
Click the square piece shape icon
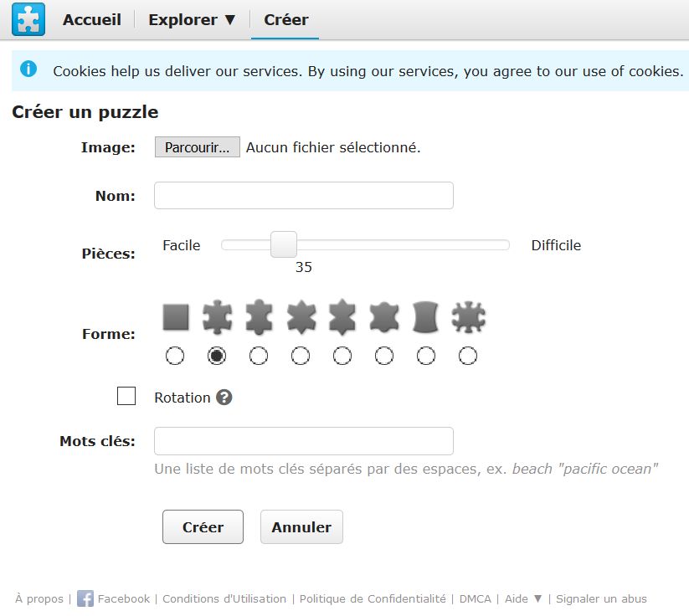(176, 316)
